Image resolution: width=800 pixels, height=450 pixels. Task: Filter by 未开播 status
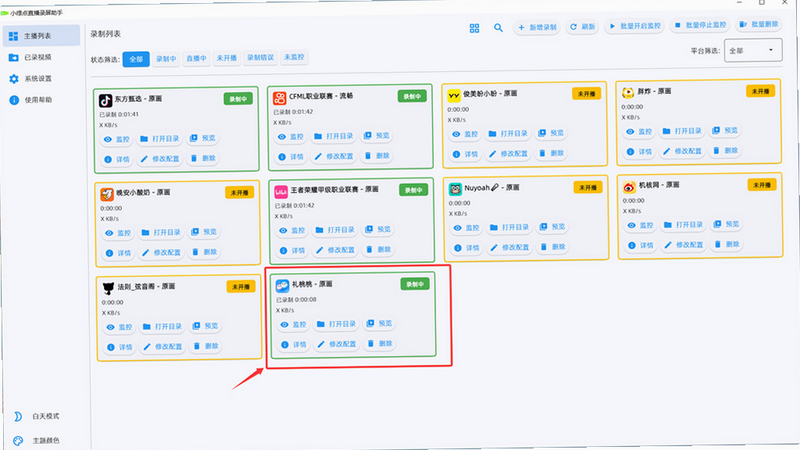click(226, 58)
